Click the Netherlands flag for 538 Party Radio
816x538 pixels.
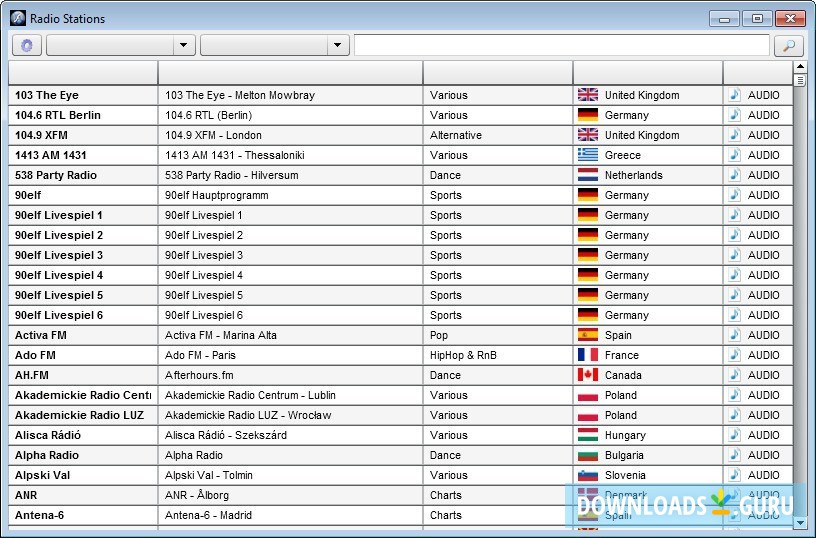tap(588, 175)
